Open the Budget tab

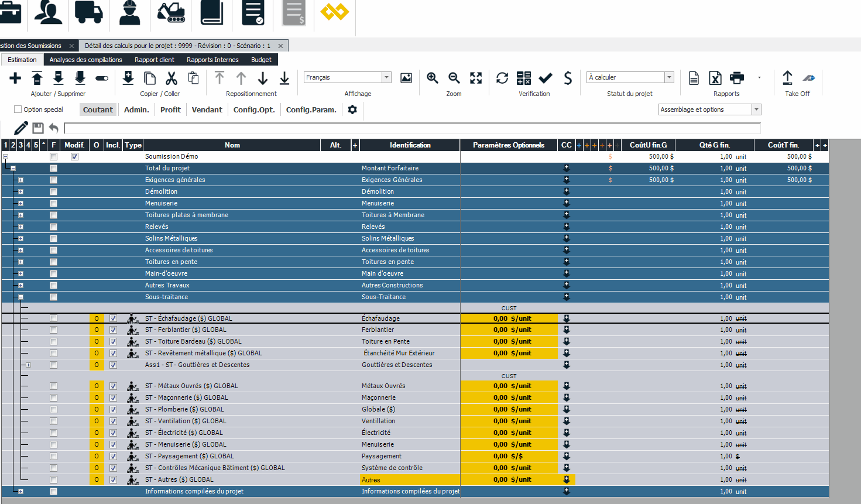pos(261,60)
